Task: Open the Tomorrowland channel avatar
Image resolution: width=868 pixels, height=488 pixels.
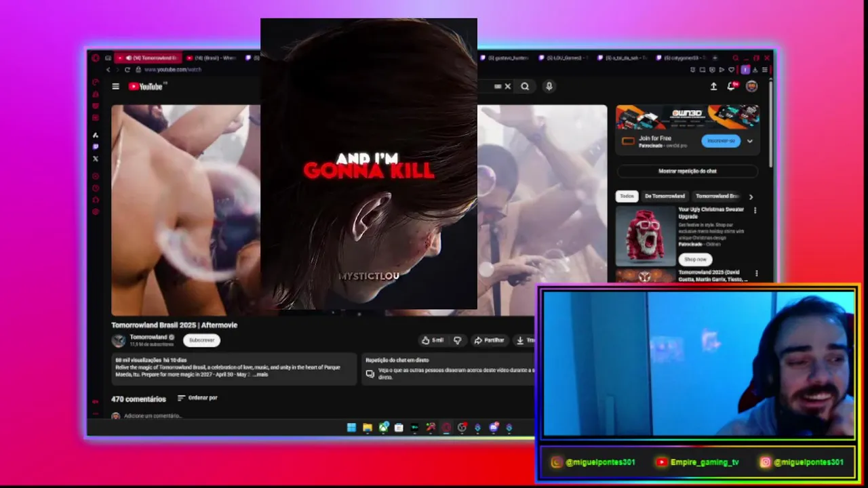Action: click(x=119, y=340)
